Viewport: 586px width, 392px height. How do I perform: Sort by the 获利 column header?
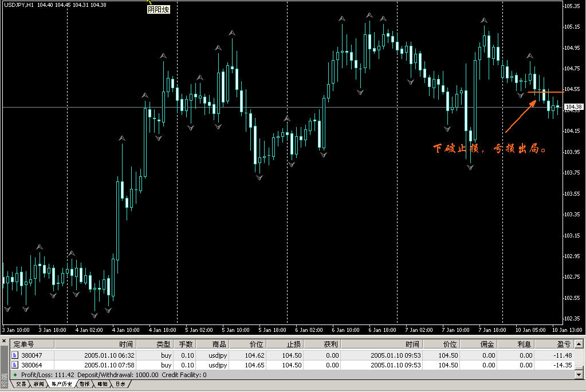[322, 344]
